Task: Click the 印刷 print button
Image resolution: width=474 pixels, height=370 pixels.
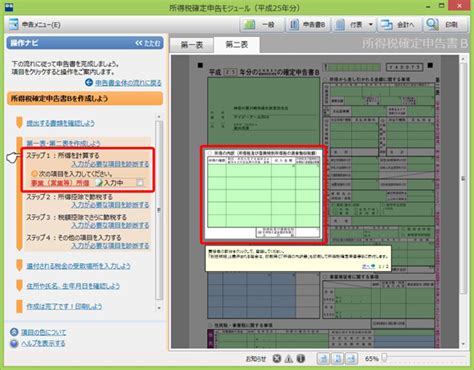Action: (445, 24)
